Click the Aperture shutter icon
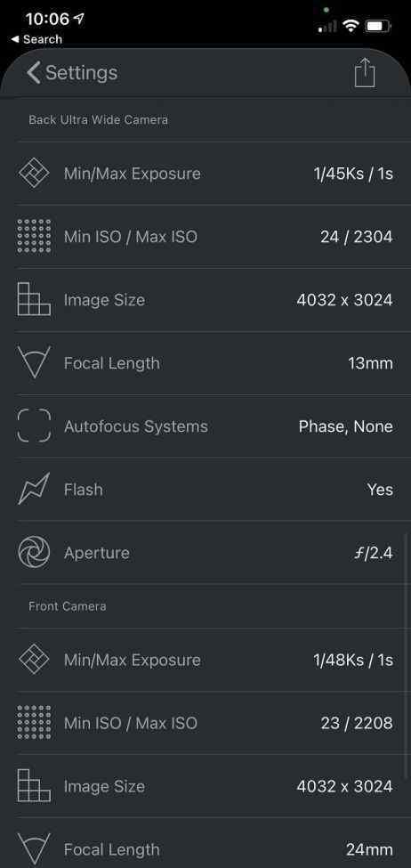The width and height of the screenshot is (411, 868). (x=34, y=553)
